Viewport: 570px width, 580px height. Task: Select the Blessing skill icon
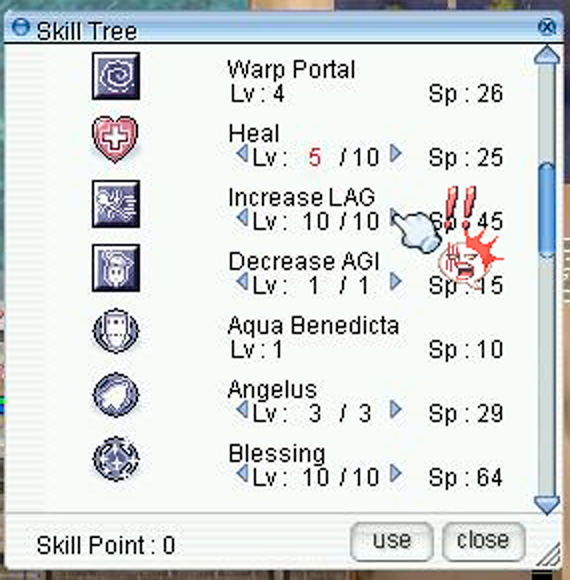(x=116, y=459)
